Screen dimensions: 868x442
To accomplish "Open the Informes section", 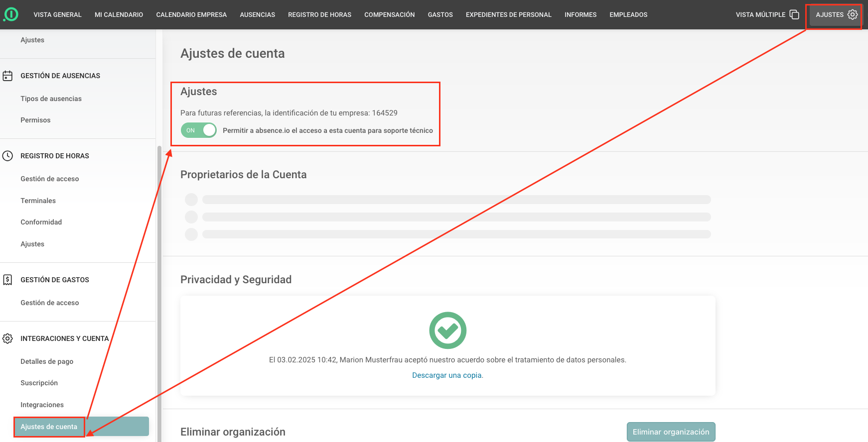I will point(580,15).
